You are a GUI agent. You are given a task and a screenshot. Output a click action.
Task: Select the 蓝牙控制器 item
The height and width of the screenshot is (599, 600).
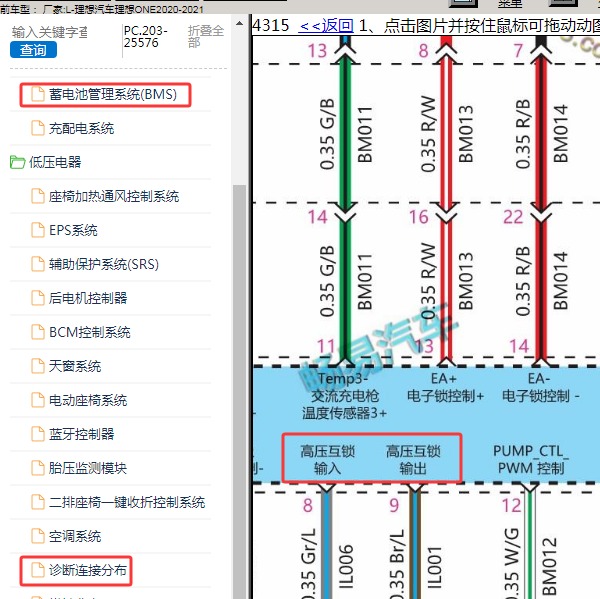pyautogui.click(x=82, y=434)
